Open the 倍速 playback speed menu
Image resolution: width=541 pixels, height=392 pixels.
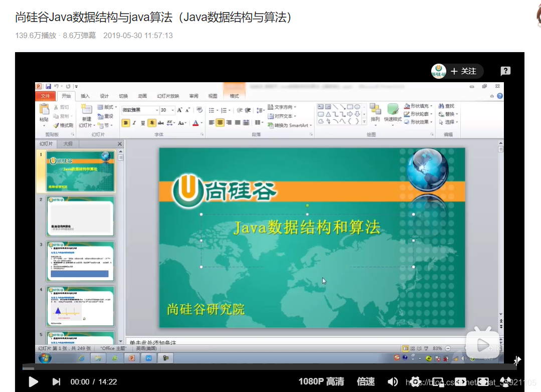(366, 381)
